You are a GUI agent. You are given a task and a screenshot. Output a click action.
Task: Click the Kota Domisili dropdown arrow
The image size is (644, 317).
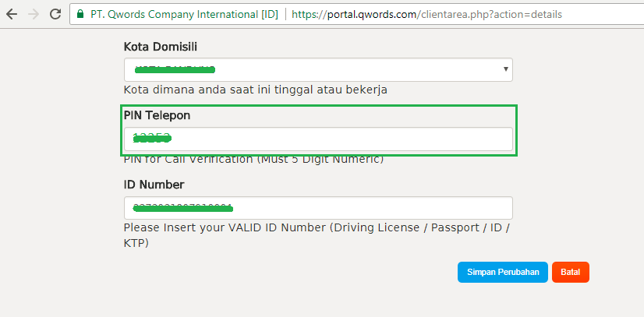tap(505, 70)
